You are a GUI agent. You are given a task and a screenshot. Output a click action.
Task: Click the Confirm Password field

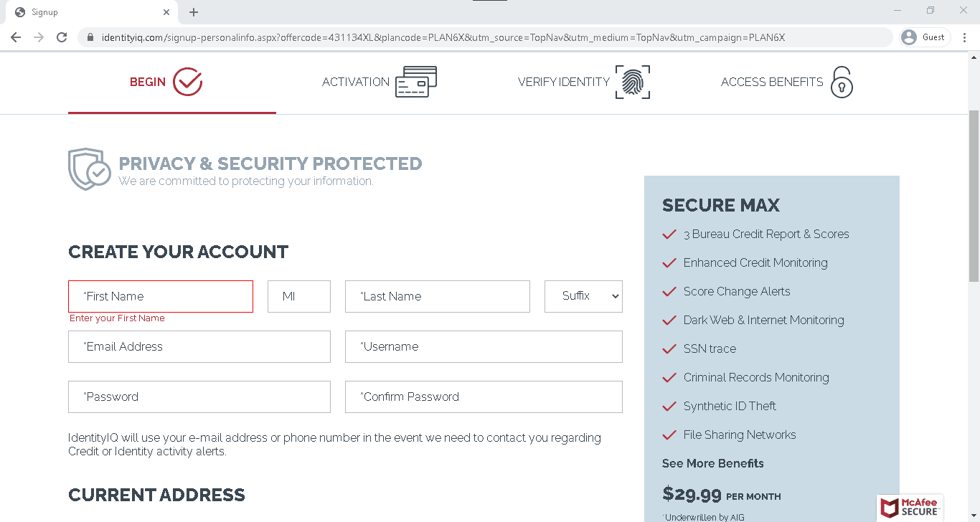[x=483, y=397]
